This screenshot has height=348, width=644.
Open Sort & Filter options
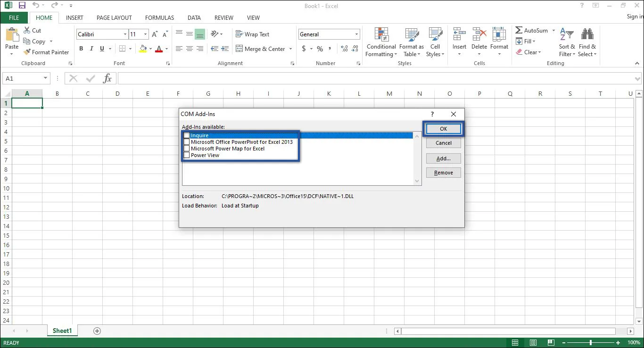(567, 42)
